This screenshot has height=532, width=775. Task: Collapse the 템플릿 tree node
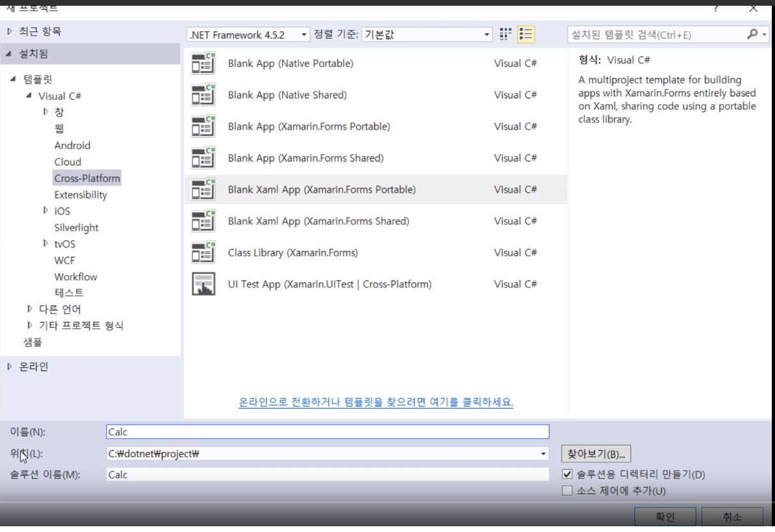coord(13,79)
